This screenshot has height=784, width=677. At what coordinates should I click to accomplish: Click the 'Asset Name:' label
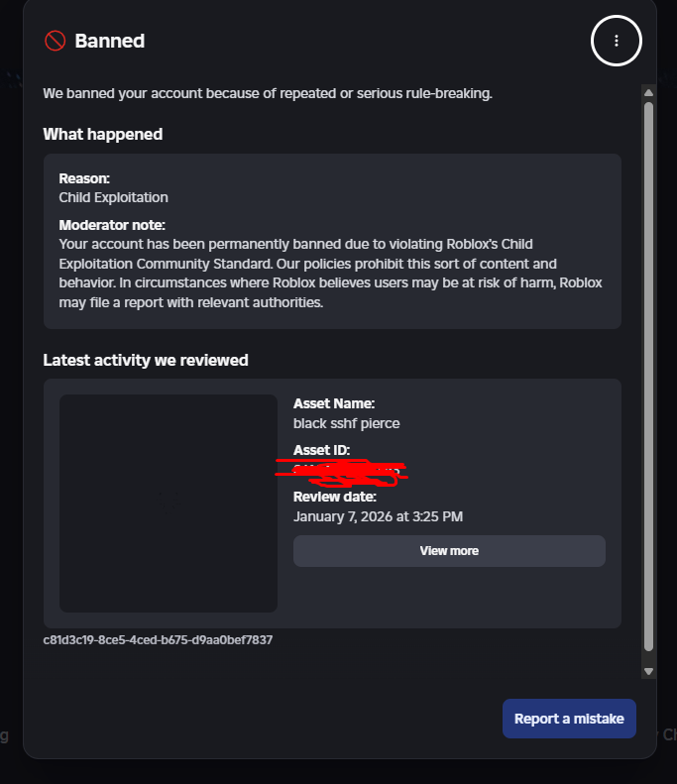pyautogui.click(x=334, y=403)
